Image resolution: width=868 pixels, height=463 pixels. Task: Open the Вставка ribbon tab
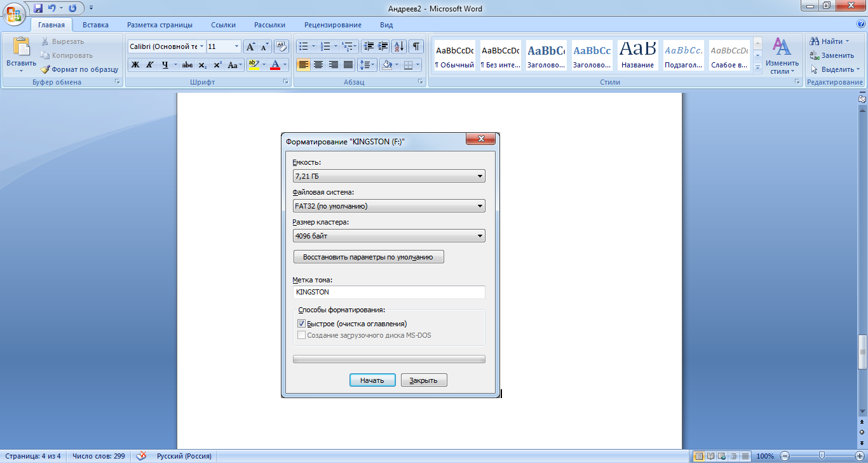[x=95, y=25]
